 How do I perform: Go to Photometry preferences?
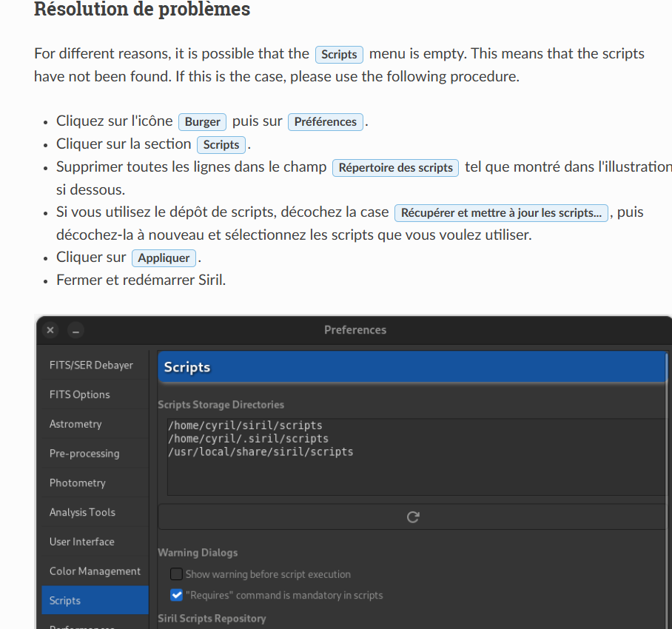point(78,482)
